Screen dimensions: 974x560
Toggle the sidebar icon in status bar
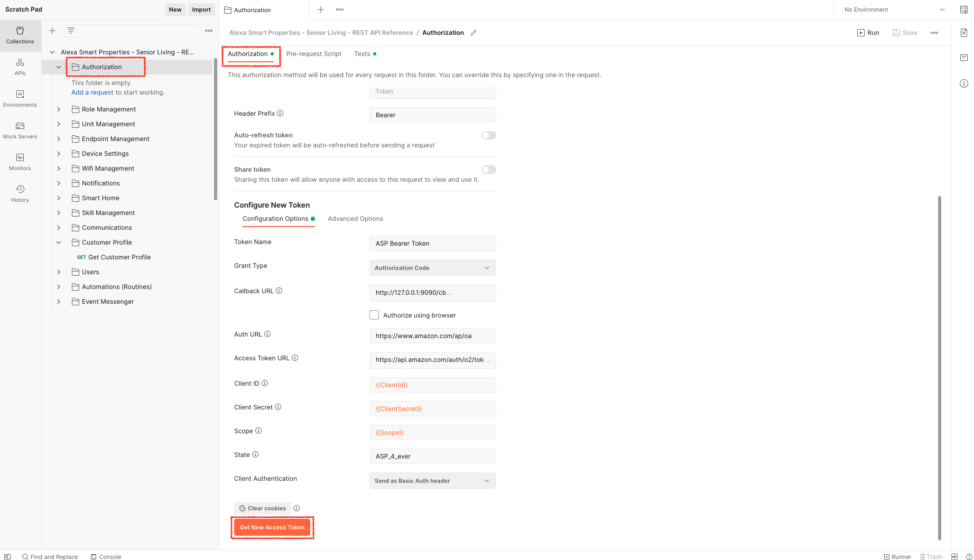pos(7,557)
